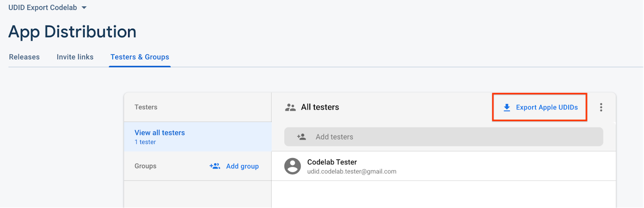644x208 pixels.
Task: Open the UDID Export Codelab project dropdown arrow
Action: (x=84, y=8)
